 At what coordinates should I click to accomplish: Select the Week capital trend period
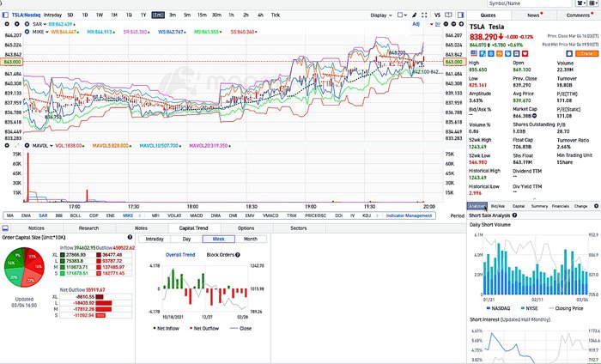[218, 240]
